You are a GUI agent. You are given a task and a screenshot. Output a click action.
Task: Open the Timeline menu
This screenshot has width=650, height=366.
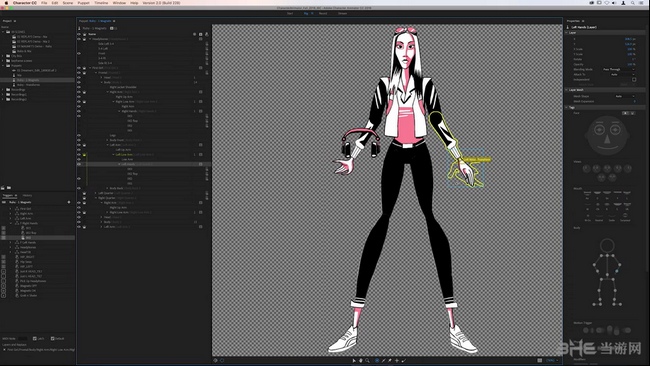(101, 3)
